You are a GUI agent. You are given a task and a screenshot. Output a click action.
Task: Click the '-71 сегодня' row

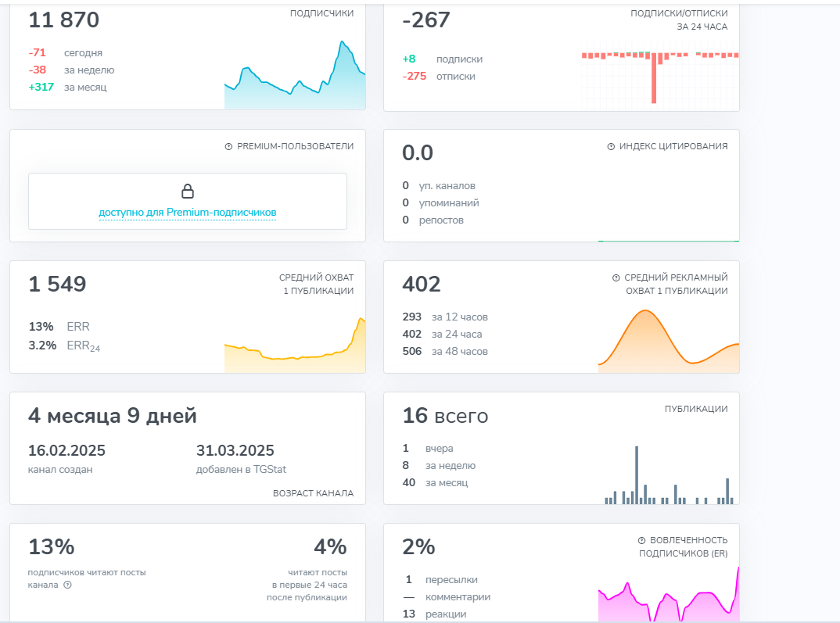click(x=66, y=53)
